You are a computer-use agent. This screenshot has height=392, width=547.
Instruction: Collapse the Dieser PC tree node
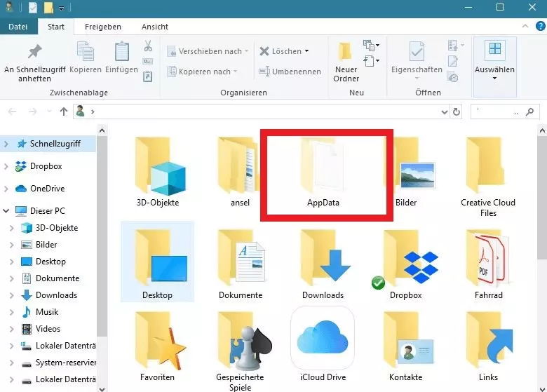point(6,211)
